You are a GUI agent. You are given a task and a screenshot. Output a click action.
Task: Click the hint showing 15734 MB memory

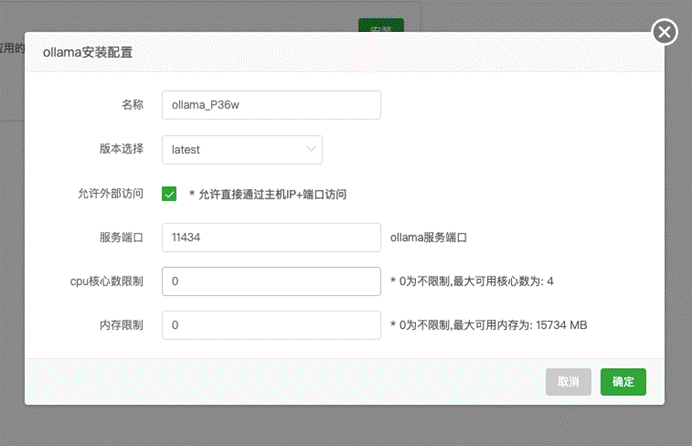489,325
